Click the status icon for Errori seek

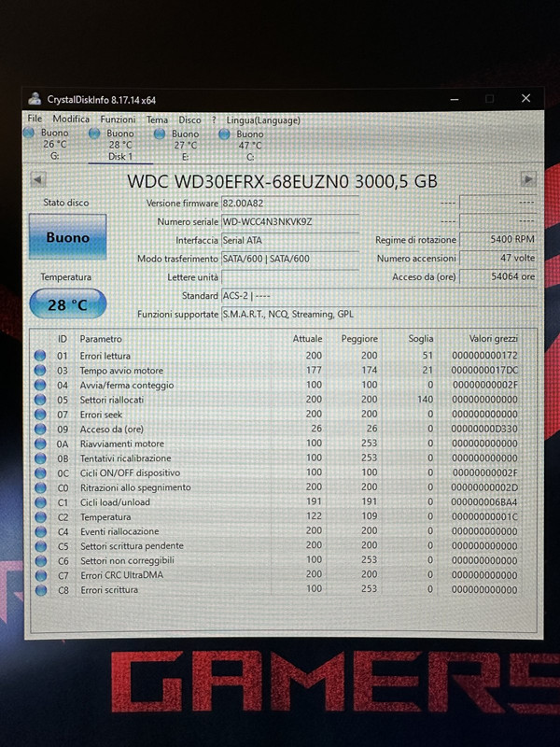coord(40,415)
